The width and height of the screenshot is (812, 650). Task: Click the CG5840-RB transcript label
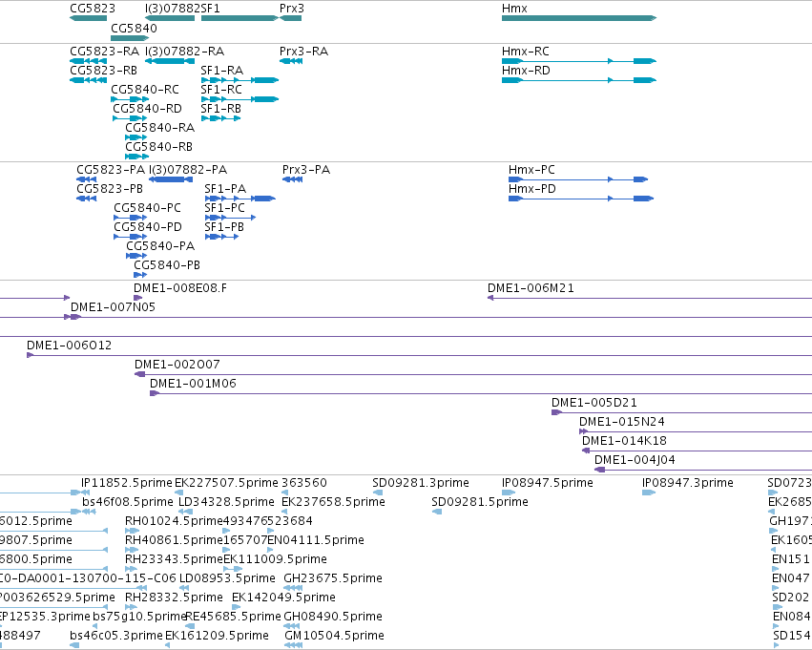pyautogui.click(x=159, y=147)
